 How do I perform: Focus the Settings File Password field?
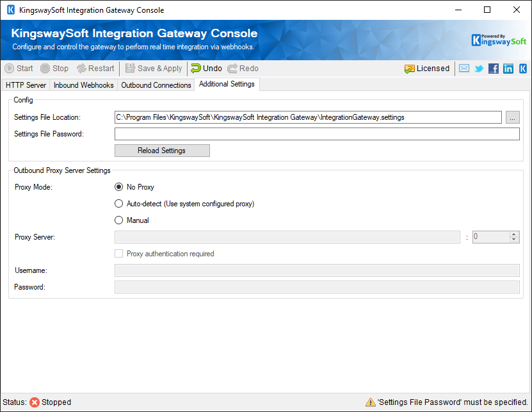[317, 134]
